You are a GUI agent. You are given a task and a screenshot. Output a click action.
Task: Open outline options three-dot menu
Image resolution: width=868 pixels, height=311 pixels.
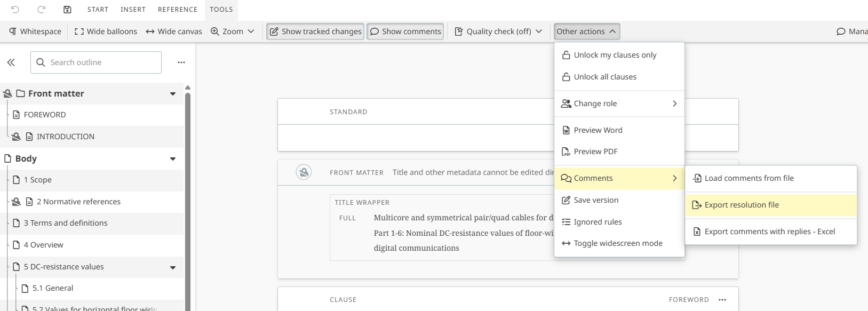click(x=181, y=62)
